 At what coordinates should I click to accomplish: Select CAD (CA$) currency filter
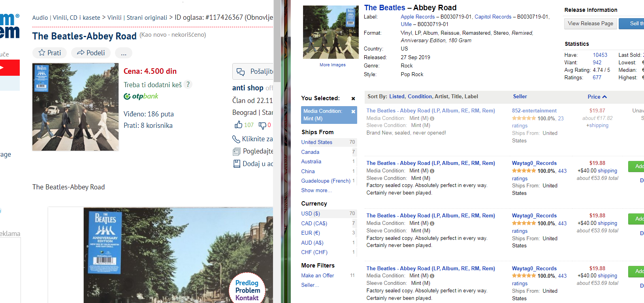click(x=314, y=223)
